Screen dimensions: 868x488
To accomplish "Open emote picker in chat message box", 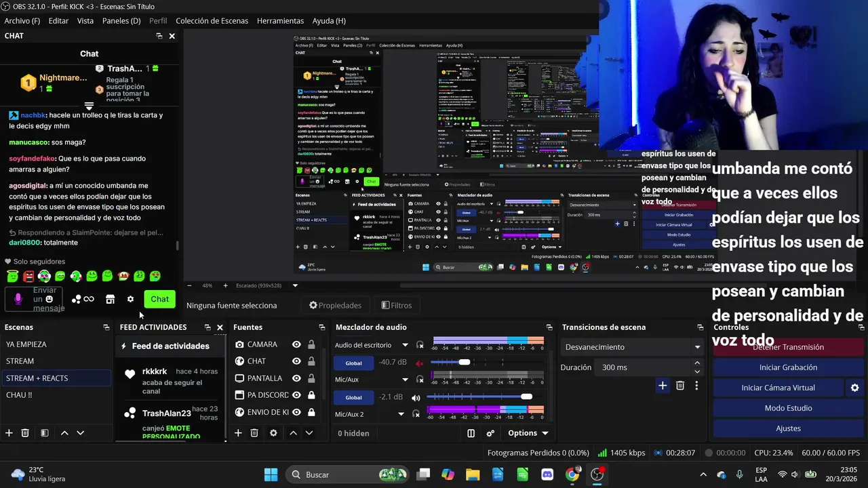I will [49, 299].
